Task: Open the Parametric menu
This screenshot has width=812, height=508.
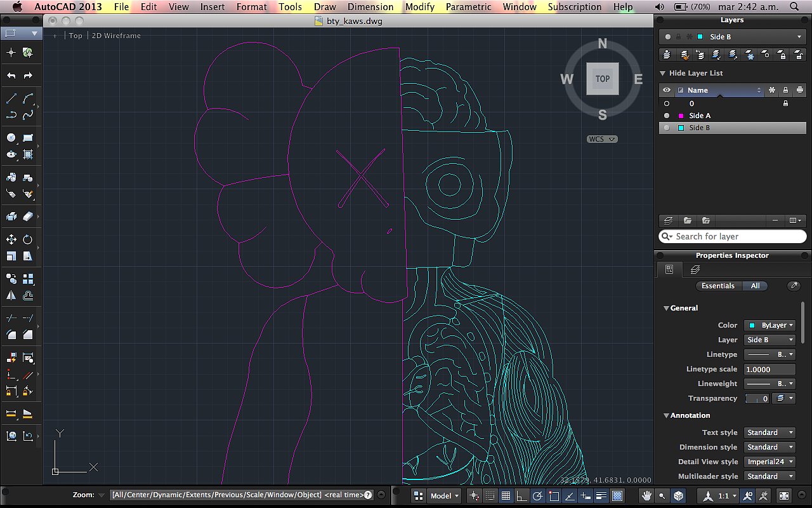Action: 468,7
